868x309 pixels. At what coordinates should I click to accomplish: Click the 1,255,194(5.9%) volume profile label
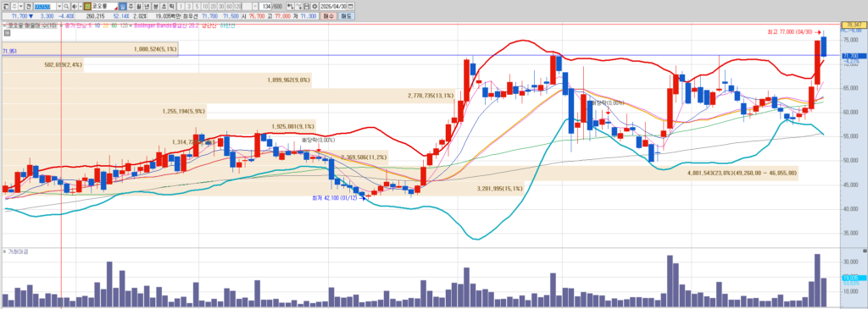pyautogui.click(x=184, y=111)
